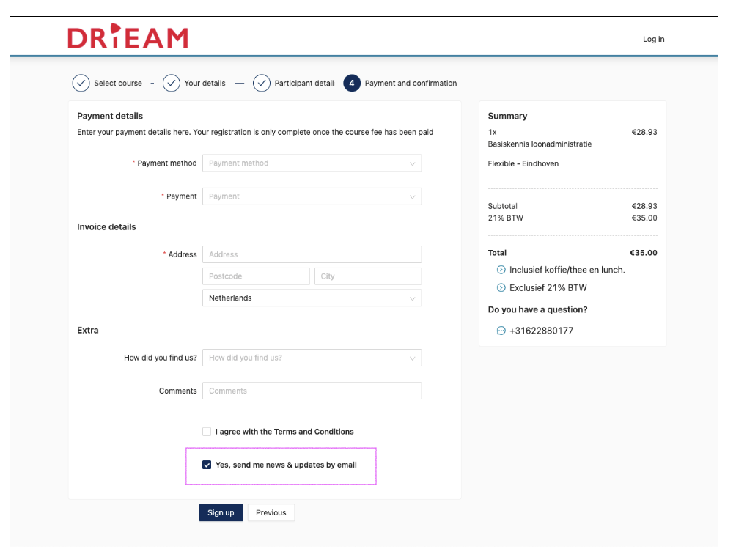Image resolution: width=736 pixels, height=560 pixels.
Task: Open the How did you find us dropdown
Action: 312,358
